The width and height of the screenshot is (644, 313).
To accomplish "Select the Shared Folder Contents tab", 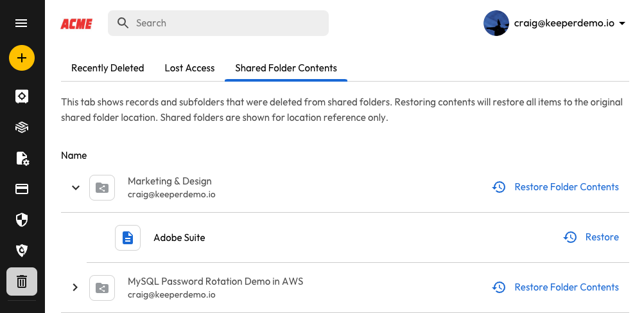I will pos(286,68).
